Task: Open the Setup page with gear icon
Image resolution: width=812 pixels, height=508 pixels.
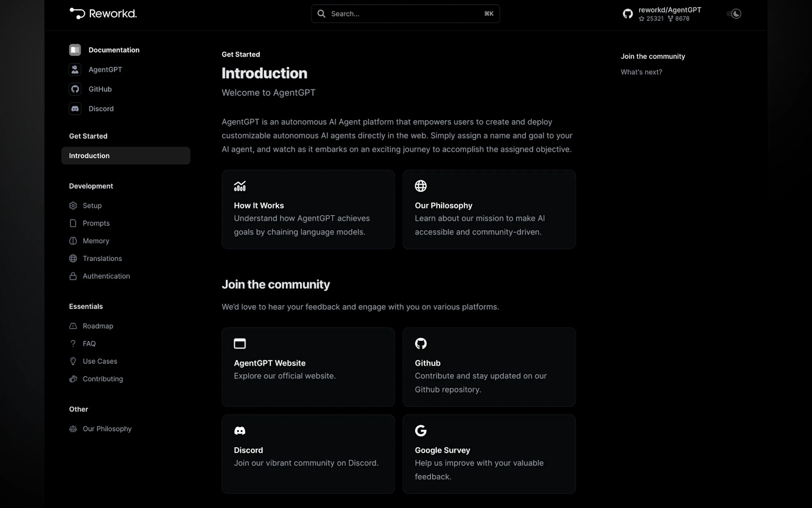Action: click(92, 206)
